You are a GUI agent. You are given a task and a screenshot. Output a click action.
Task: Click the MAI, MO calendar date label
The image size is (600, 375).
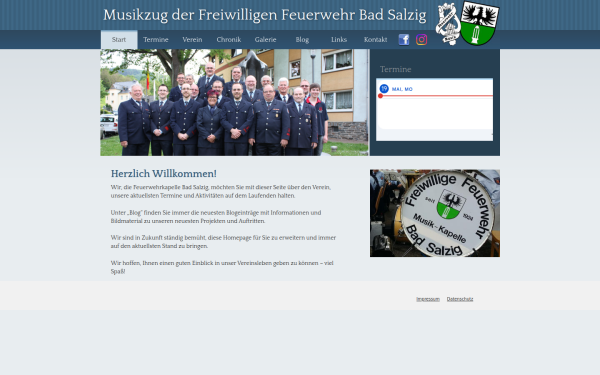[x=402, y=89]
